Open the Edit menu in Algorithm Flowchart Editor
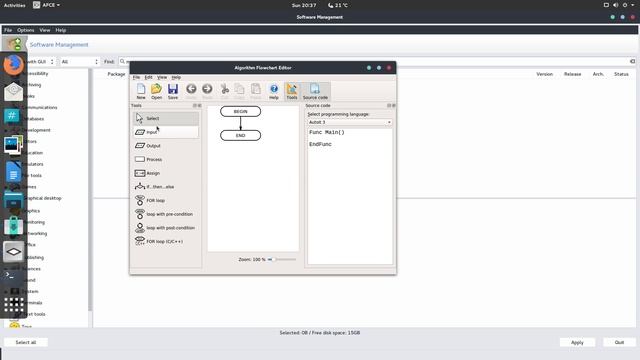This screenshot has height=360, width=640. click(148, 77)
